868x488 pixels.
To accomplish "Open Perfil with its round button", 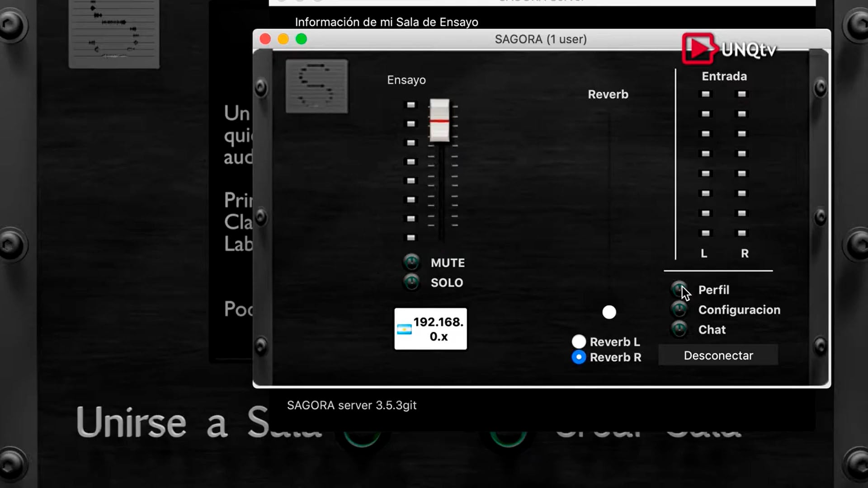I will pyautogui.click(x=679, y=289).
